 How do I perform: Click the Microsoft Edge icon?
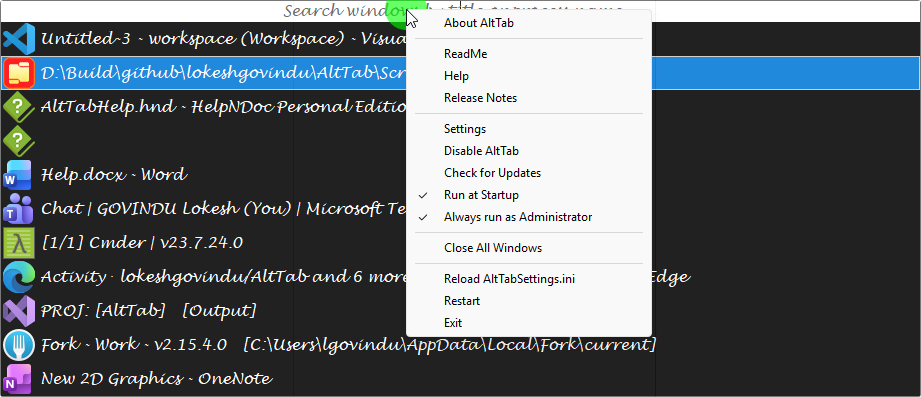tap(19, 276)
